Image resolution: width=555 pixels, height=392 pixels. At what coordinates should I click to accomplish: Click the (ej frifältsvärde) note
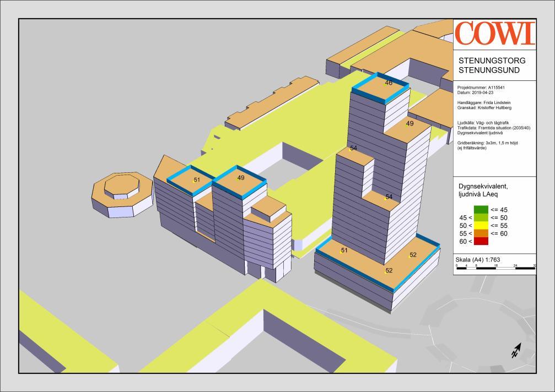tap(472, 148)
